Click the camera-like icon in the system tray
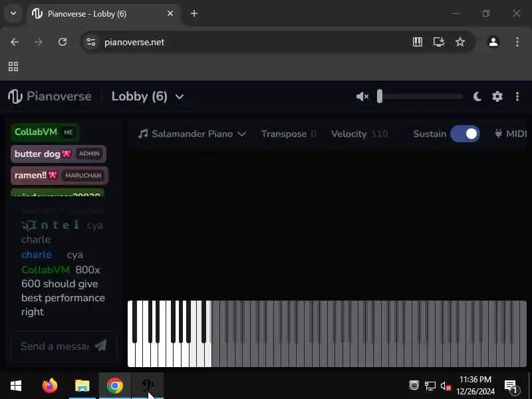 (x=414, y=386)
